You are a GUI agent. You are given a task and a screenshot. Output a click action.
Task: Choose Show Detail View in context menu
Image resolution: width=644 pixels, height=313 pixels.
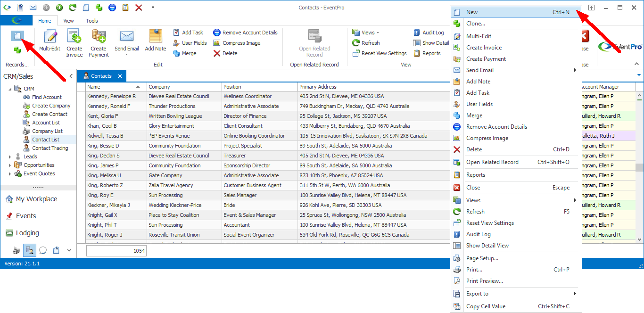[516, 246]
